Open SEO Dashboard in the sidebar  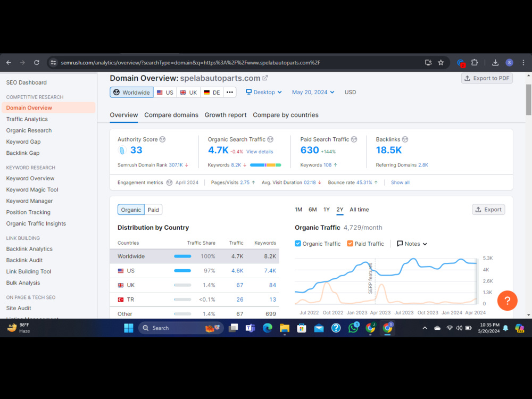click(27, 82)
